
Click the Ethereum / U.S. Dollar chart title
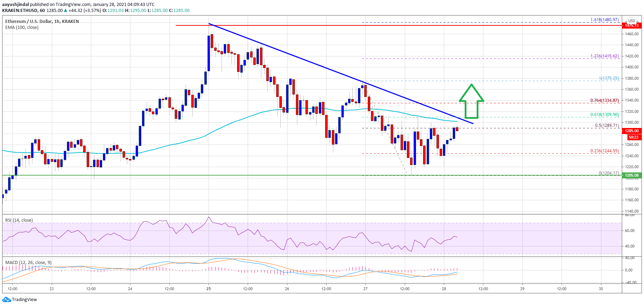click(42, 22)
